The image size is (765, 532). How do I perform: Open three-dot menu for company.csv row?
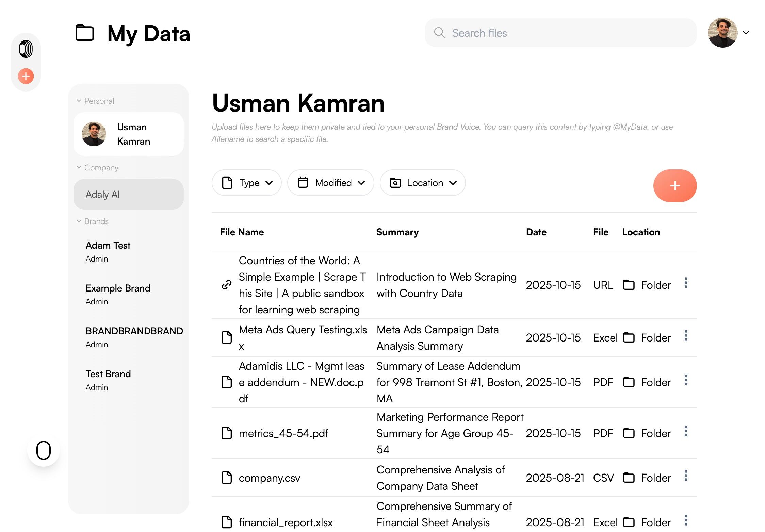click(x=686, y=476)
